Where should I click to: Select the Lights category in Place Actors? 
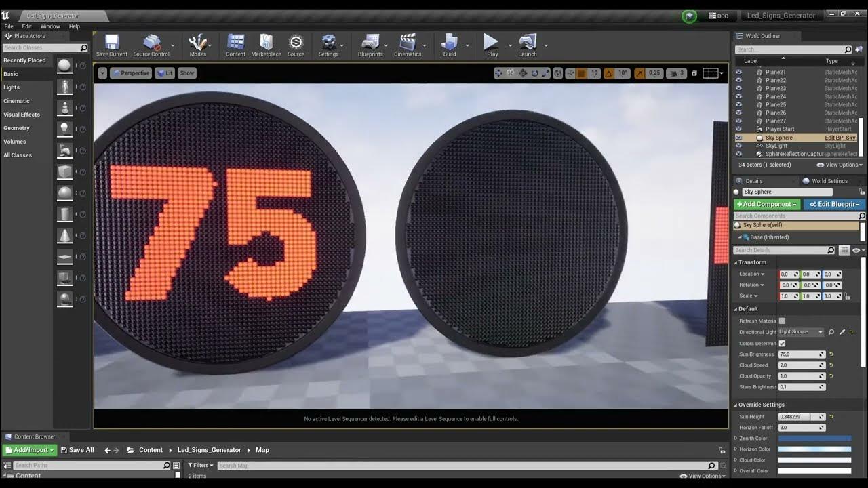click(12, 87)
